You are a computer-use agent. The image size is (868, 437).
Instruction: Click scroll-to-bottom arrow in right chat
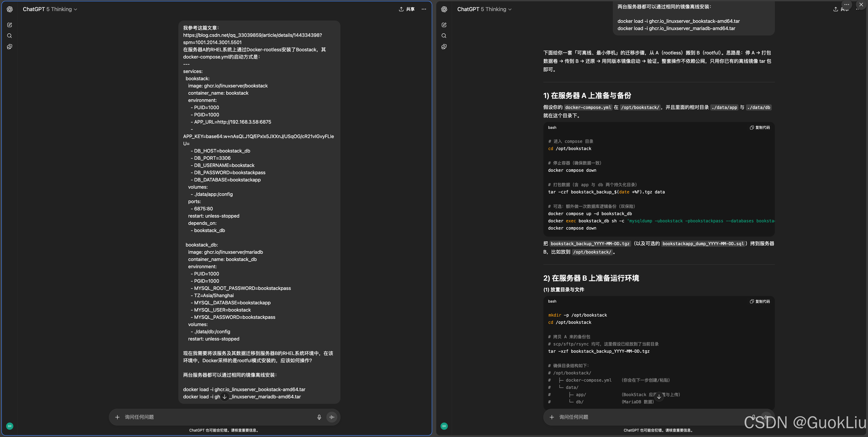pyautogui.click(x=659, y=397)
